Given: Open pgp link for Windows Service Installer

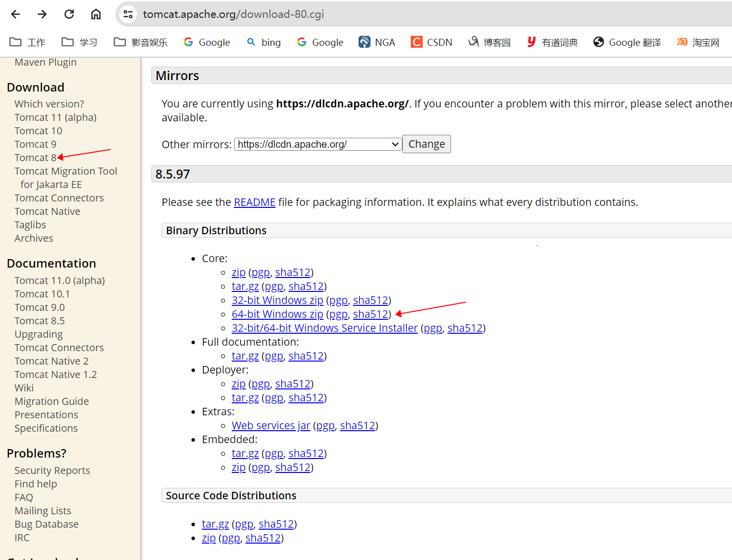Looking at the screenshot, I should pos(433,328).
